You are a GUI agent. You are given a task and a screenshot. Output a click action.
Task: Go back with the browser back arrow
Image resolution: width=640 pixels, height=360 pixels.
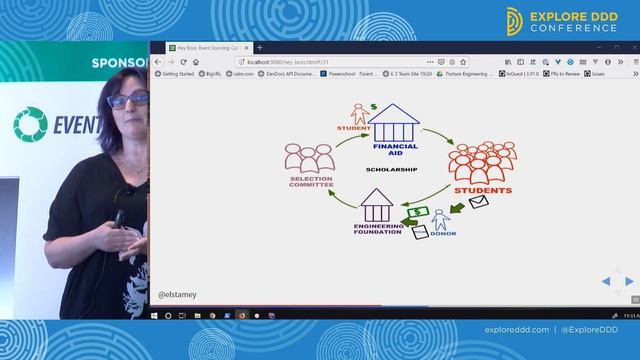pos(158,62)
